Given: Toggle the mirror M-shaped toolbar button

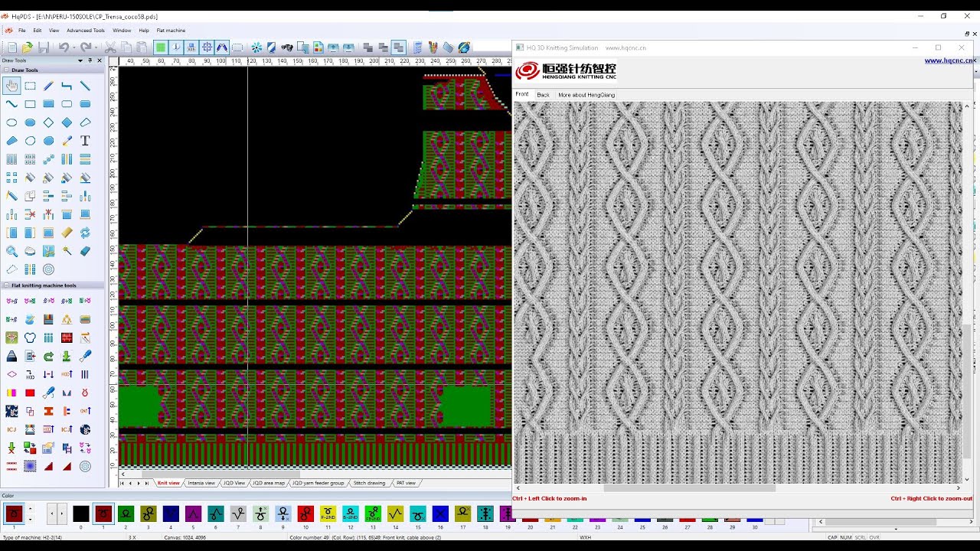Looking at the screenshot, I should pyautogui.click(x=222, y=47).
